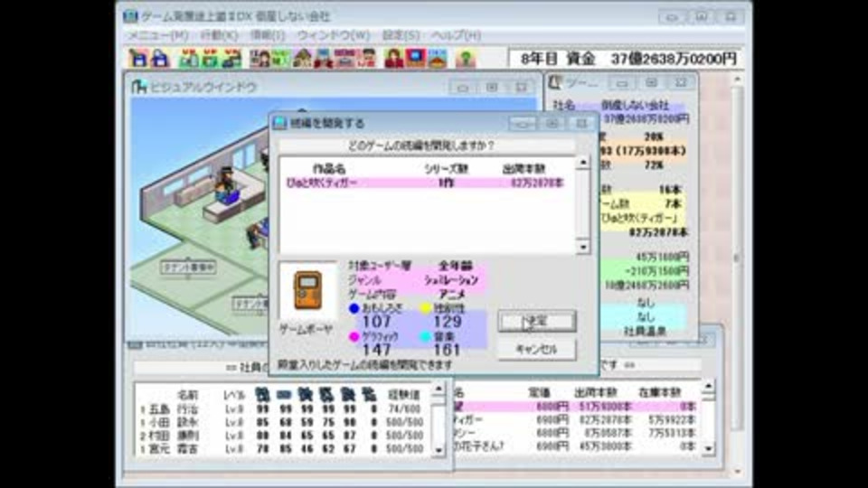Click the ビジュアルウインドウ title bar icon

click(x=139, y=87)
